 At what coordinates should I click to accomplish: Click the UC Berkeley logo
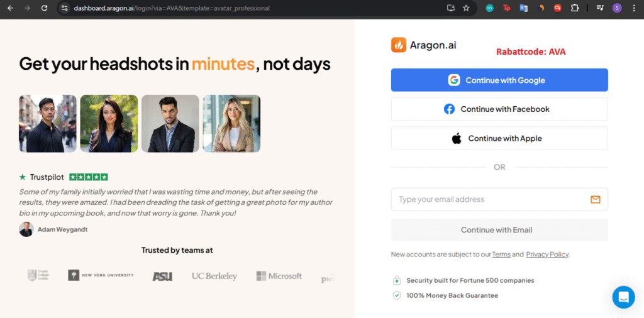click(x=214, y=276)
